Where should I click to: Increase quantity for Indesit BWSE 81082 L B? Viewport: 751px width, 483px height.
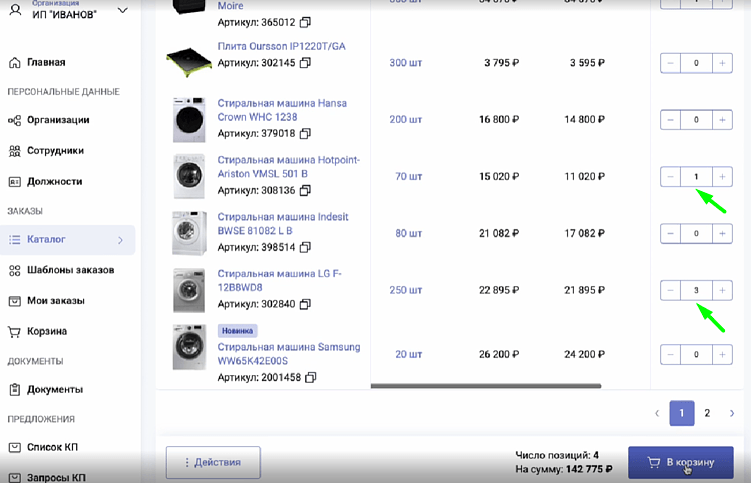(x=722, y=233)
